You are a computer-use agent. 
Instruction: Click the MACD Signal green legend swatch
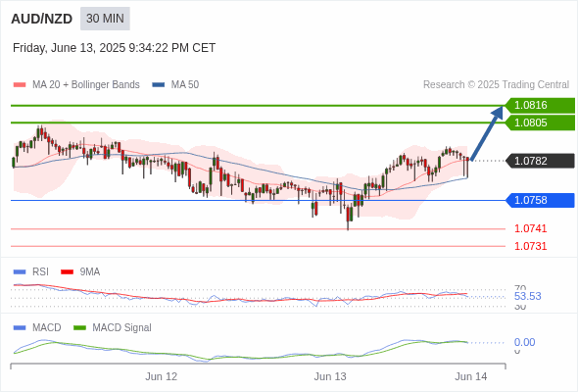pos(79,328)
